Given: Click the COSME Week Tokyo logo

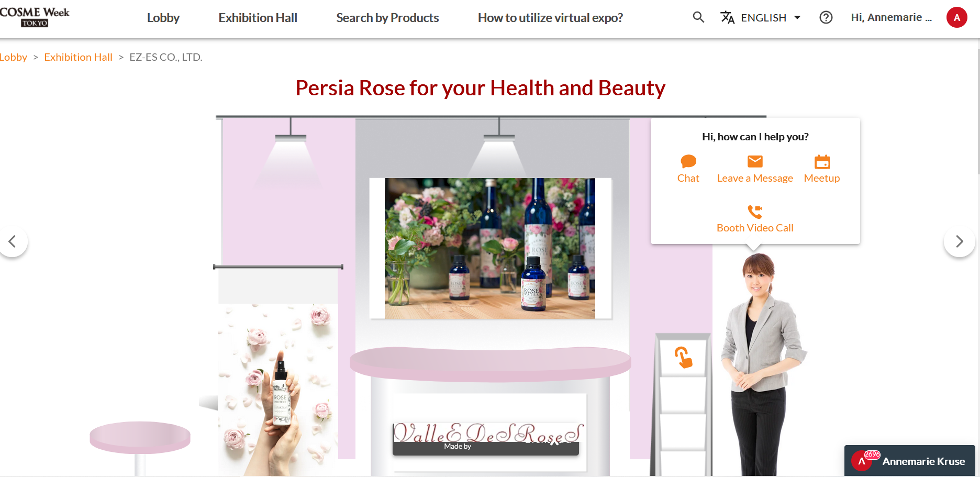Looking at the screenshot, I should (35, 17).
